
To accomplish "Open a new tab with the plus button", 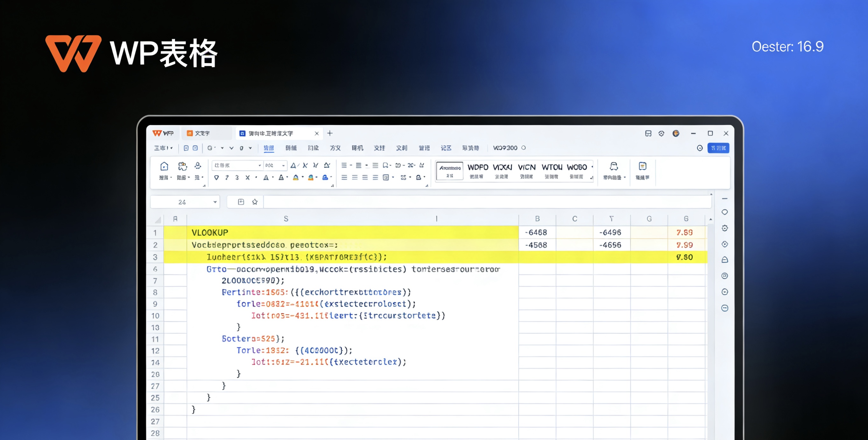I will coord(330,133).
